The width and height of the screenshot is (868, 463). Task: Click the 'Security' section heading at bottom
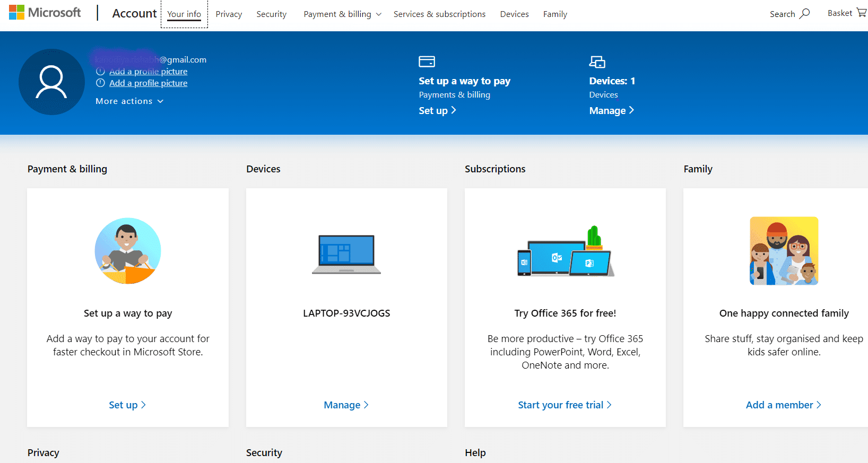264,453
